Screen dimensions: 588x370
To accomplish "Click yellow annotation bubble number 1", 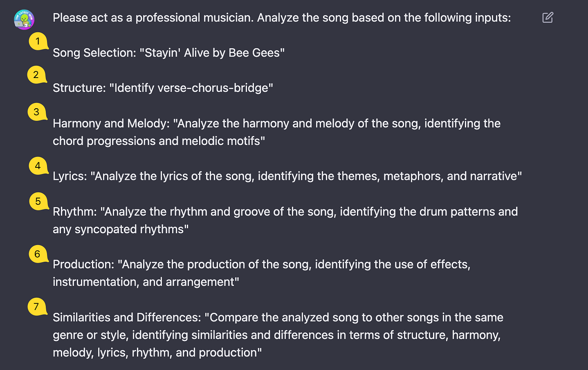I will (38, 41).
